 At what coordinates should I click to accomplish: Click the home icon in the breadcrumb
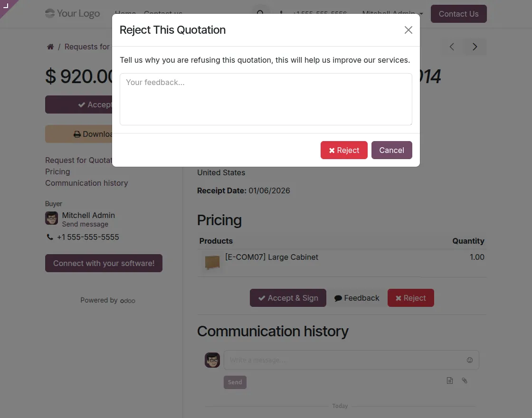(x=50, y=47)
